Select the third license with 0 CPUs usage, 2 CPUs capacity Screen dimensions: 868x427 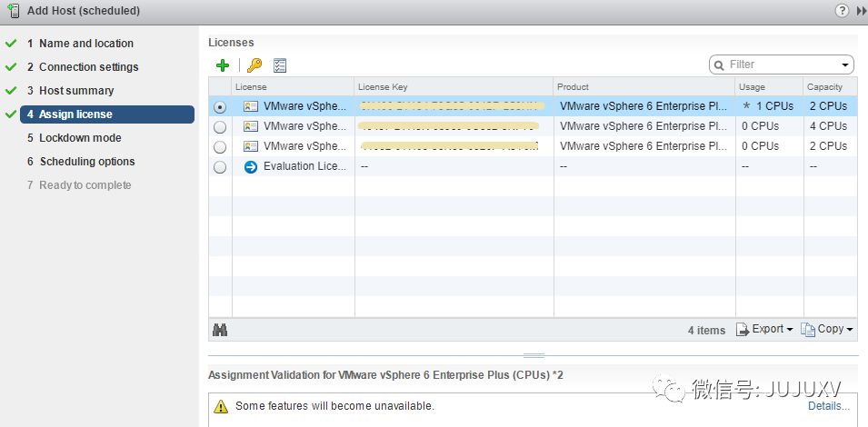point(220,147)
